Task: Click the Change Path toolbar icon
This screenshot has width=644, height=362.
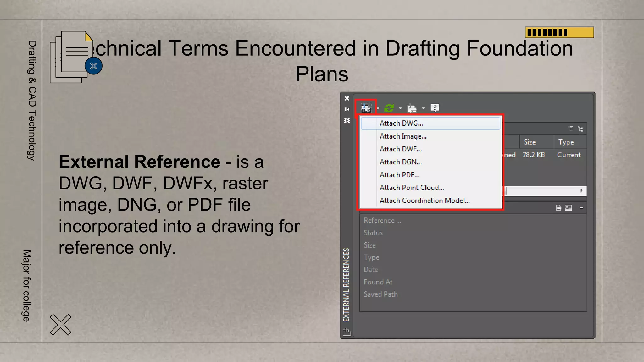Action: click(x=412, y=108)
